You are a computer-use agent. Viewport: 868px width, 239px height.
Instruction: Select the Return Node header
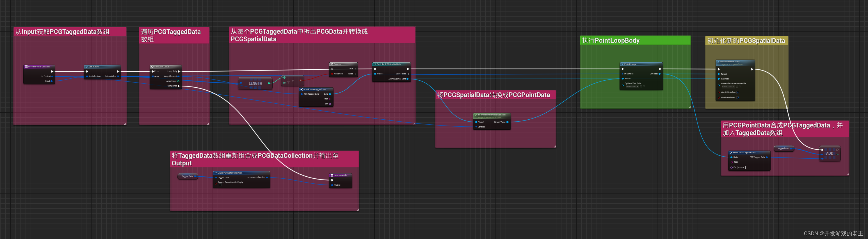click(341, 175)
